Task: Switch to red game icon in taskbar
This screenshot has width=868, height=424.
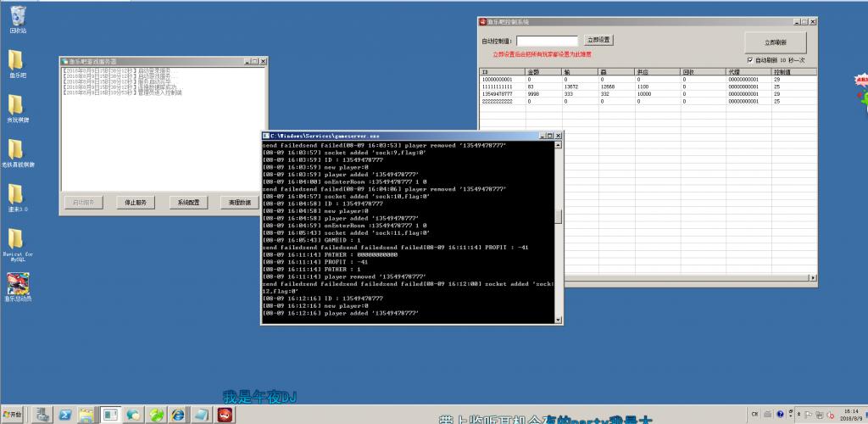Action: pyautogui.click(x=225, y=415)
